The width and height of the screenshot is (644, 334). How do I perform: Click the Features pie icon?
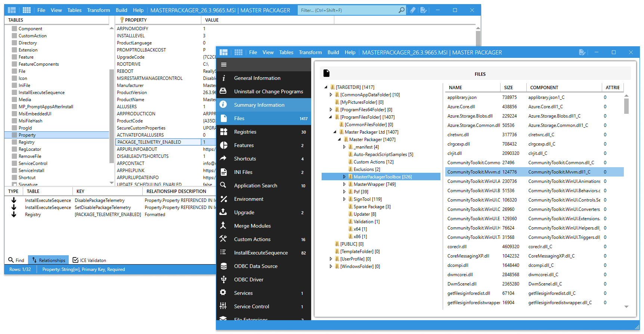223,145
